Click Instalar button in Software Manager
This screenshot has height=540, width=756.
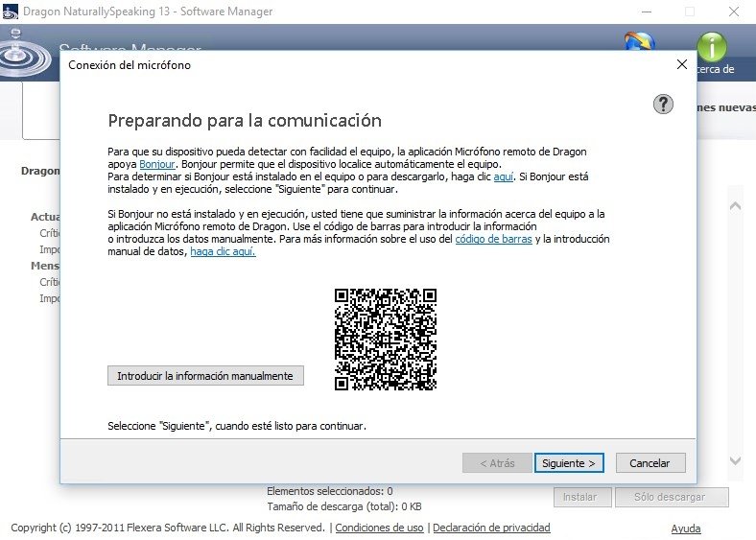[x=582, y=497]
